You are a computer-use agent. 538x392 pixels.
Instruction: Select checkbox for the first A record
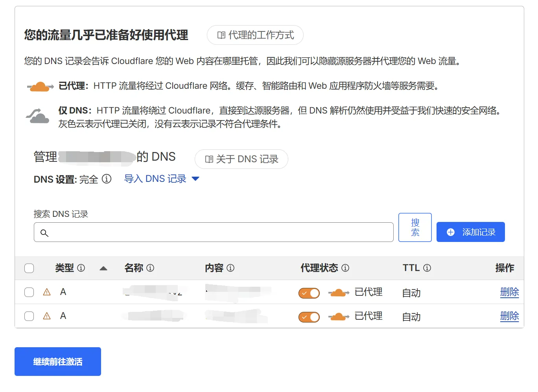29,292
